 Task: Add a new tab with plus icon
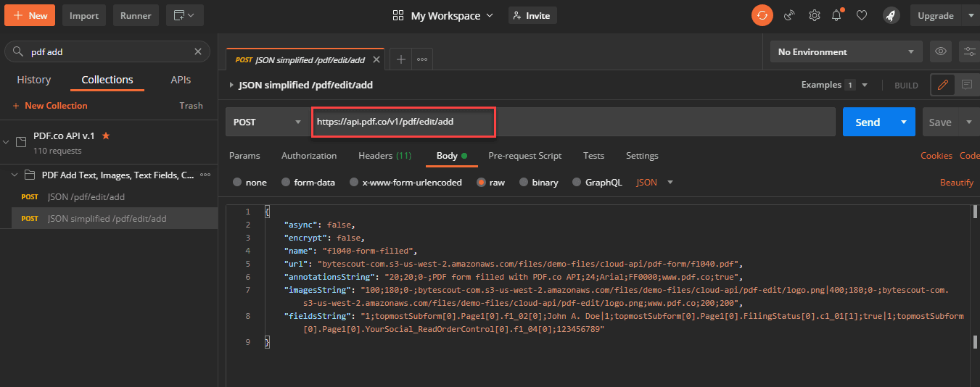[400, 59]
